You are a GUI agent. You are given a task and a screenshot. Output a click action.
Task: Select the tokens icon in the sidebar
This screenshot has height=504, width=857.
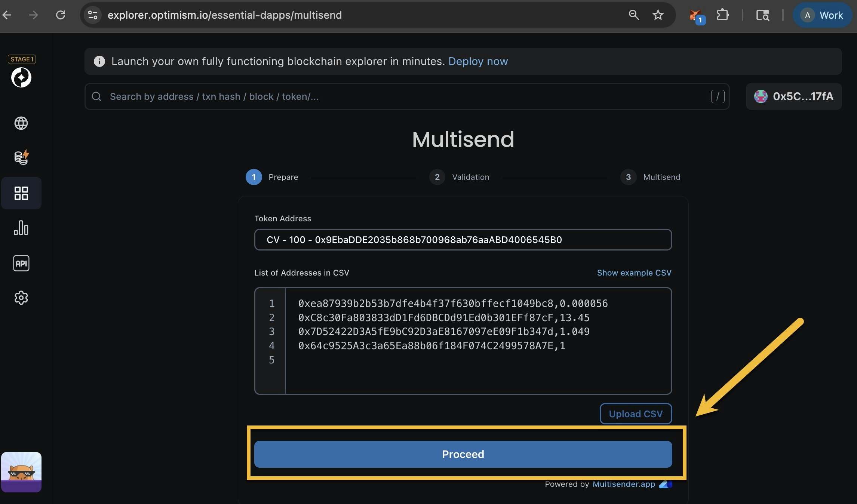21,157
